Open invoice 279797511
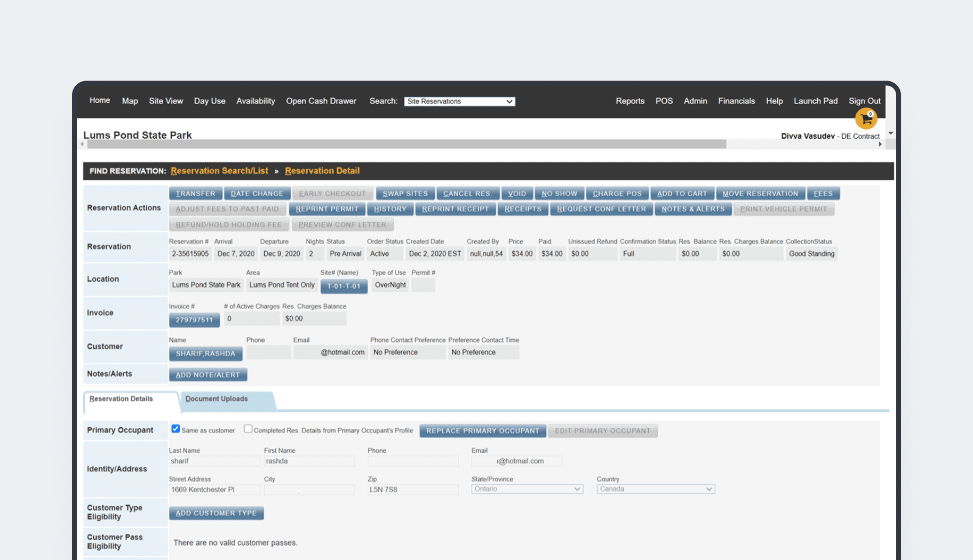 pyautogui.click(x=194, y=320)
